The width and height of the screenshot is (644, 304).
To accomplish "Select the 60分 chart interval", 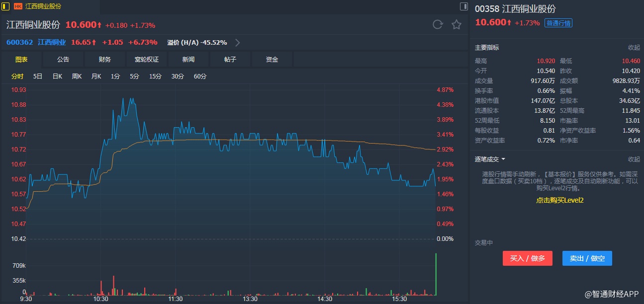I will pos(200,76).
